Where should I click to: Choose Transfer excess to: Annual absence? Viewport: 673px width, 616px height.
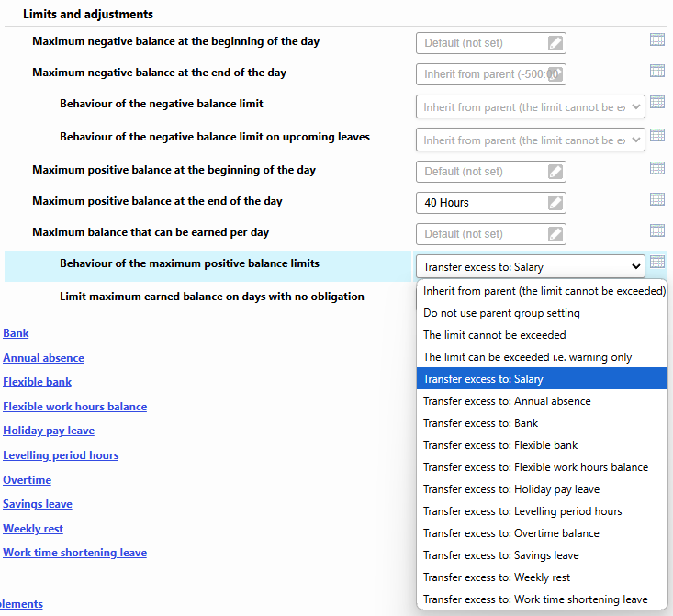[542, 401]
